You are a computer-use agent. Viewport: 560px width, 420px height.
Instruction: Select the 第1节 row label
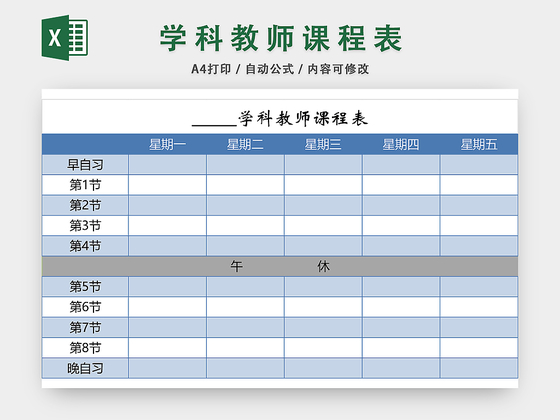coord(85,185)
